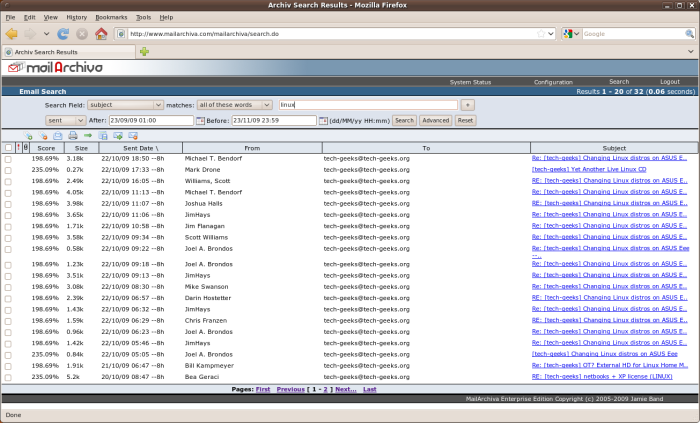Open a new tab with the green plus
The image size is (700, 423).
point(144,52)
